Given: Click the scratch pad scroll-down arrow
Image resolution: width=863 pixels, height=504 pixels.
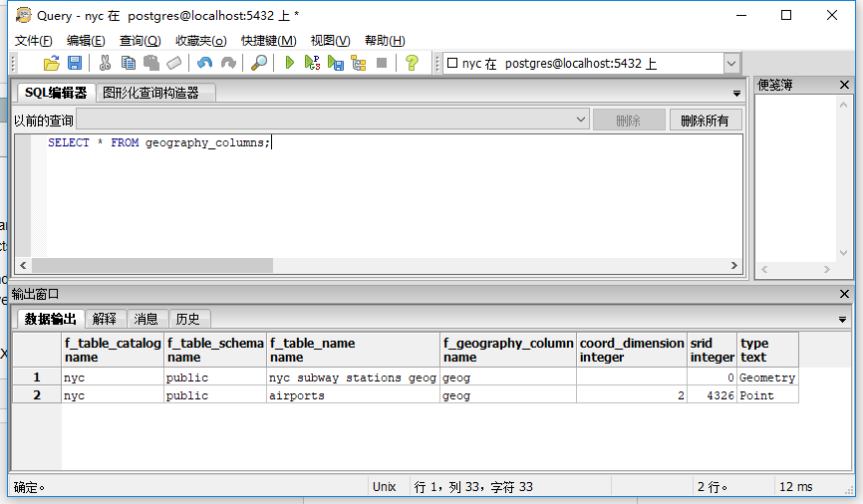Looking at the screenshot, I should (x=843, y=253).
